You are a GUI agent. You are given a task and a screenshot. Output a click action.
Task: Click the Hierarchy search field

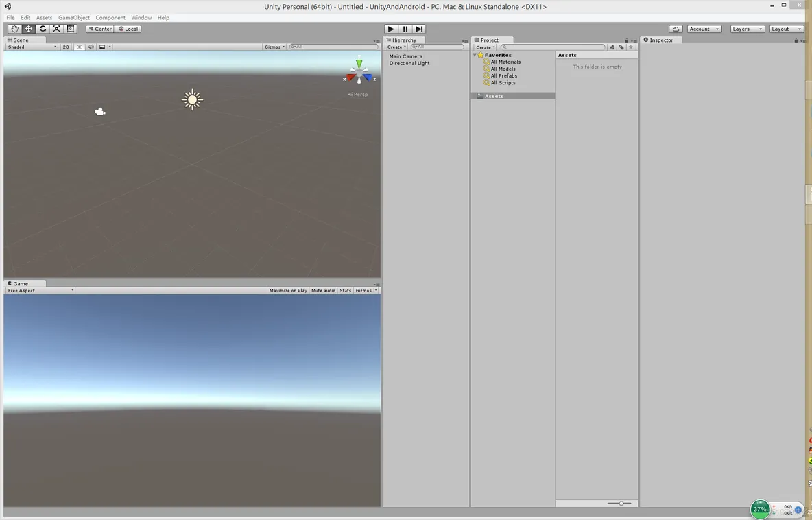437,47
